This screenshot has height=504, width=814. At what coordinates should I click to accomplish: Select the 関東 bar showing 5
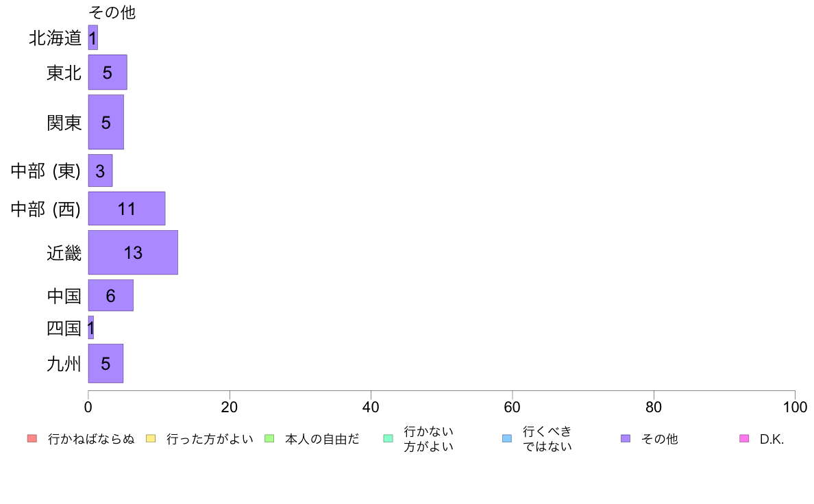[x=106, y=122]
